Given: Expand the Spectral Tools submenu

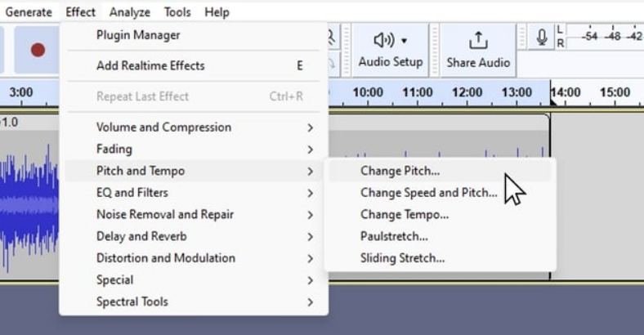Looking at the screenshot, I should [x=132, y=302].
